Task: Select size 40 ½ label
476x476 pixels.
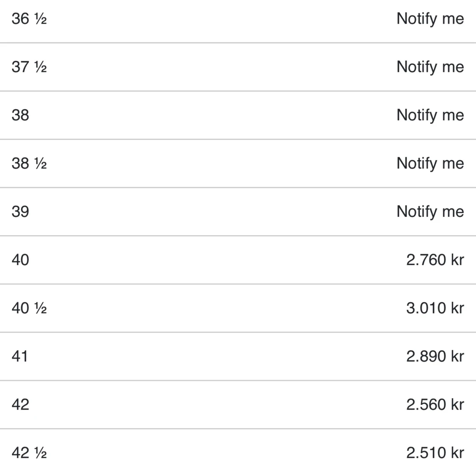Action: [x=29, y=308]
